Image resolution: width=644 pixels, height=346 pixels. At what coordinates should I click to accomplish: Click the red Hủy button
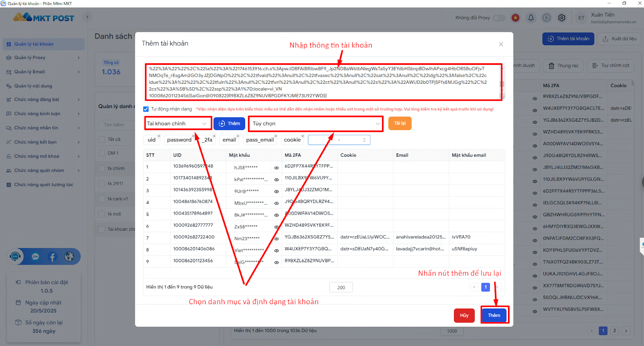464,315
